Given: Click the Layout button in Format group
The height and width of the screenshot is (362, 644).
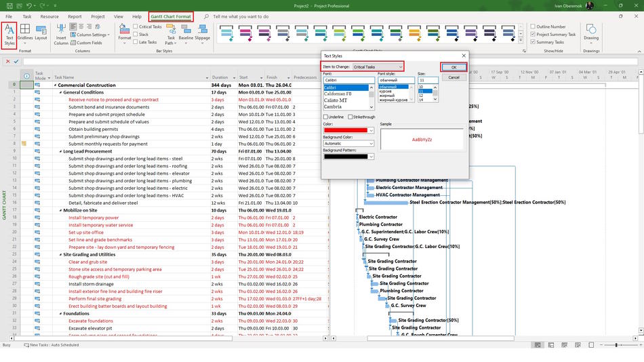Looking at the screenshot, I should [41, 33].
